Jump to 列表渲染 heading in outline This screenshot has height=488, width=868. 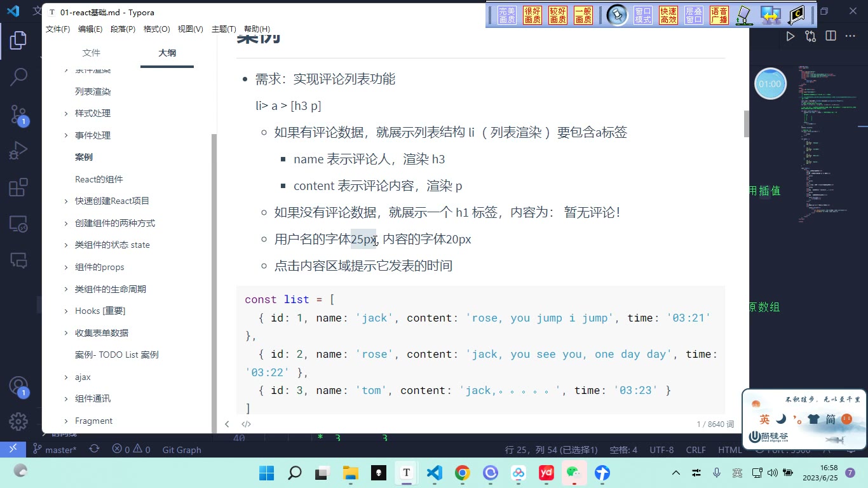click(x=93, y=91)
